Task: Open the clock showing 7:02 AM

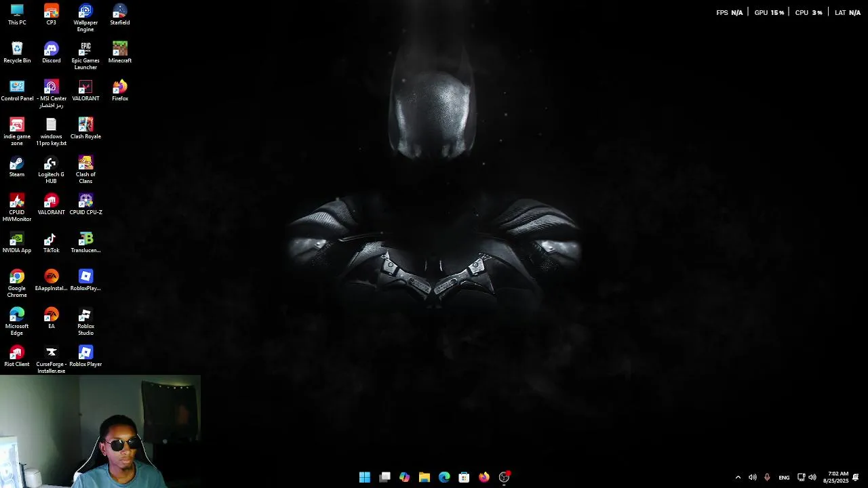Action: pyautogui.click(x=835, y=477)
